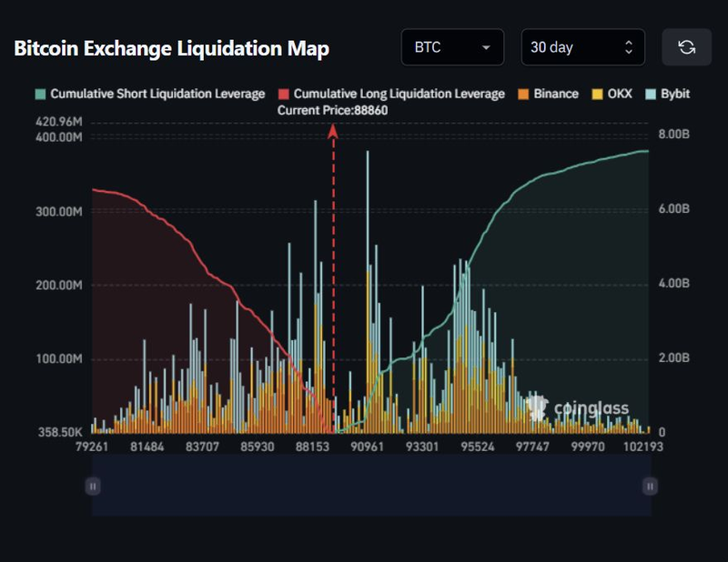Viewport: 728px width, 562px height.
Task: Open the BTC coin dropdown
Action: tap(452, 47)
